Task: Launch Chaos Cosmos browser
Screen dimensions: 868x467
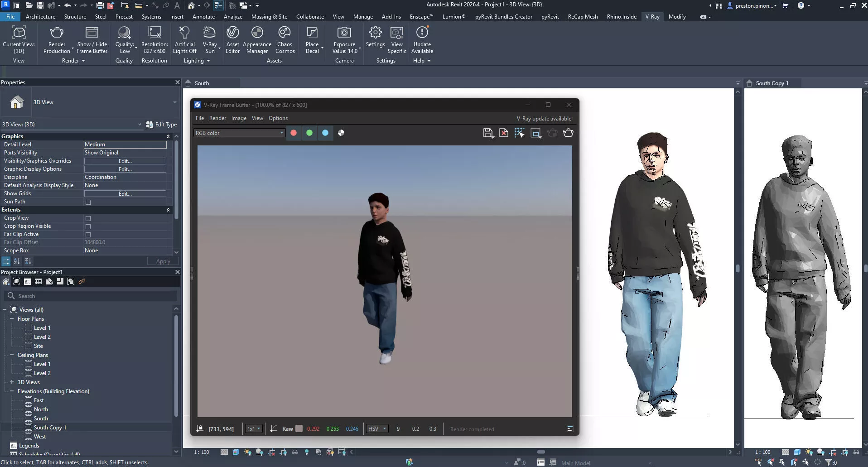Action: coord(285,33)
